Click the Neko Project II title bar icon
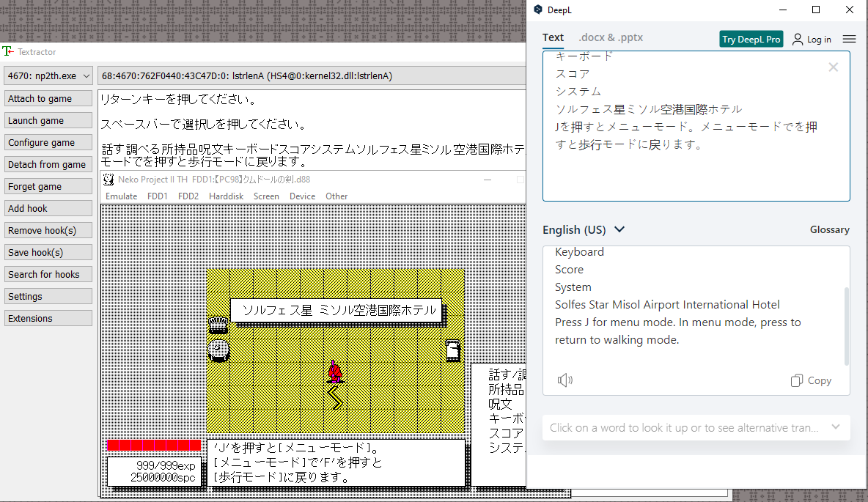868x502 pixels. [107, 179]
